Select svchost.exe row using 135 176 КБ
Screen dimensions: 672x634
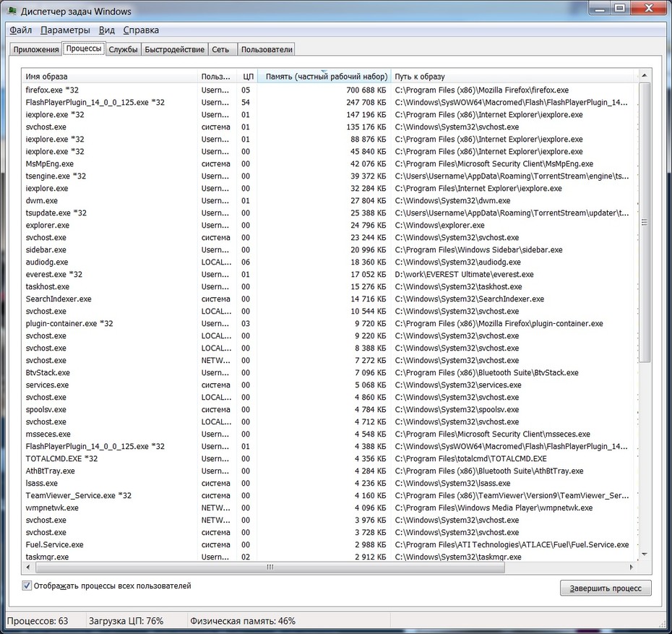[x=329, y=127]
